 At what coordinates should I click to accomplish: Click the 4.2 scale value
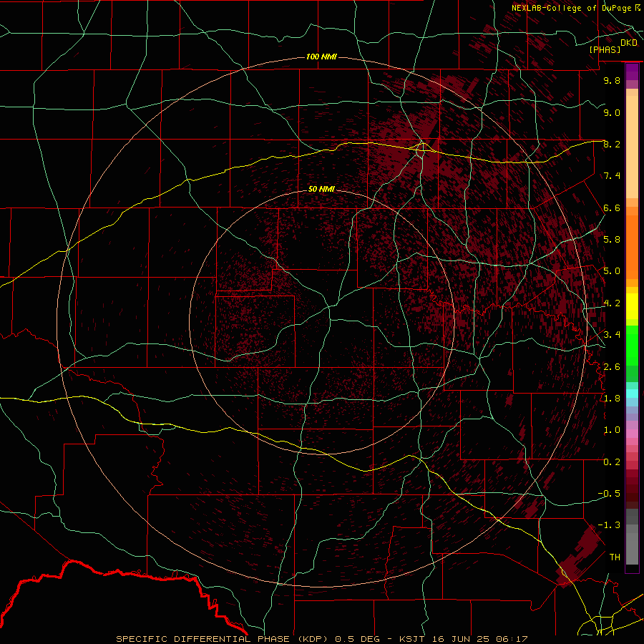coord(612,303)
